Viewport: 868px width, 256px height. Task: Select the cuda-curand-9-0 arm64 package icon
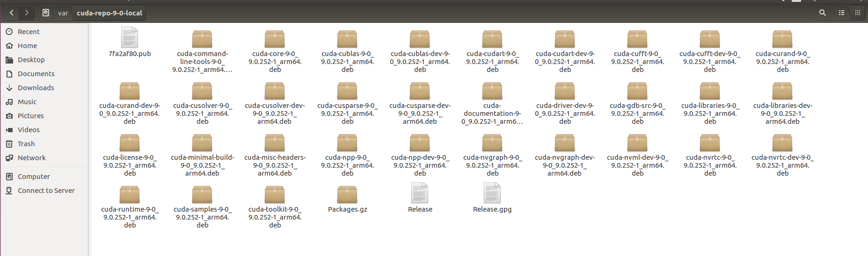pos(782,39)
